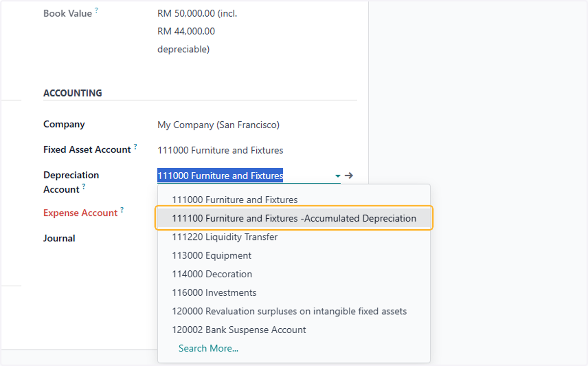This screenshot has height=366, width=588.
Task: Click the Journal label
Action: click(59, 238)
